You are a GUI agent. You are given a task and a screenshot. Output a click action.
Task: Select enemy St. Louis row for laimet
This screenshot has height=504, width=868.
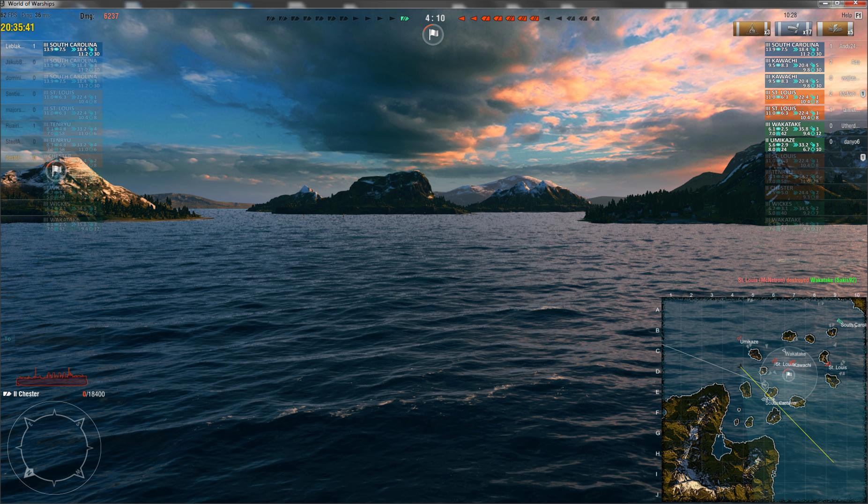pyautogui.click(x=815, y=112)
